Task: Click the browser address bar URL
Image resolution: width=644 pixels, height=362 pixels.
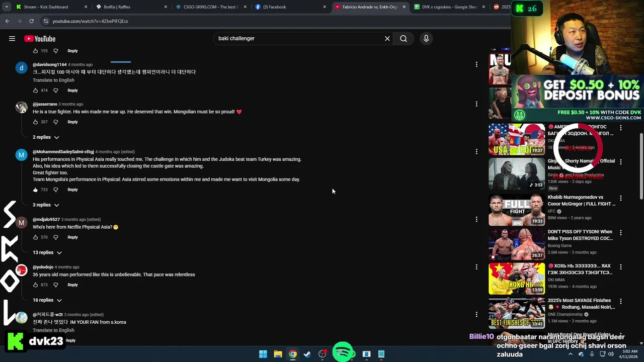Action: 90,21
